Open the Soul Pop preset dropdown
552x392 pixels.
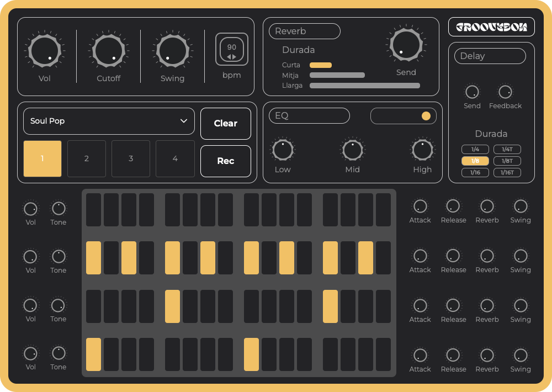(109, 120)
